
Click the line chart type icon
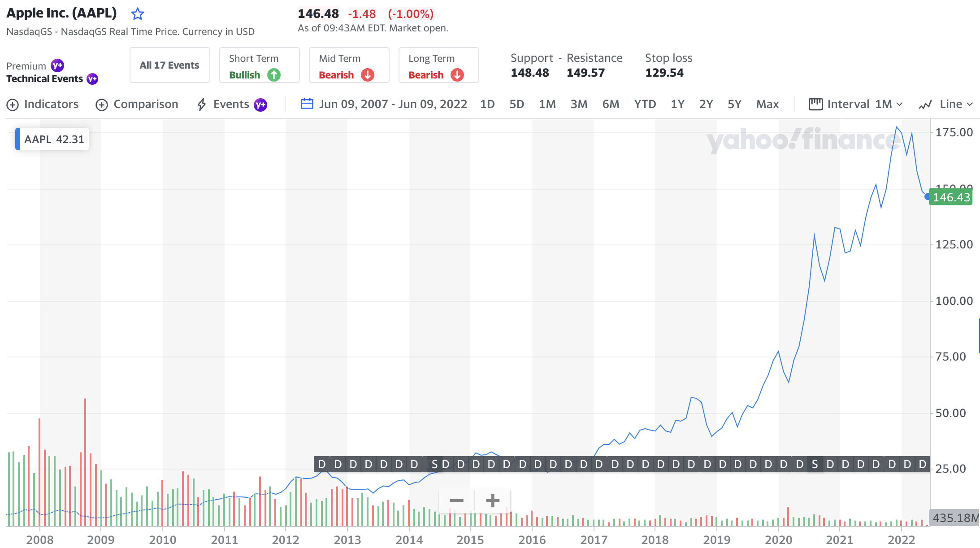point(925,105)
